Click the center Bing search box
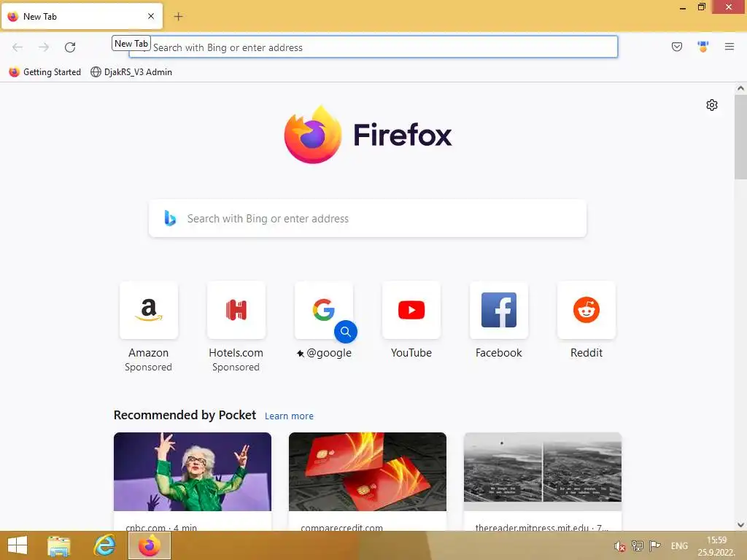The image size is (747, 560). point(368,219)
